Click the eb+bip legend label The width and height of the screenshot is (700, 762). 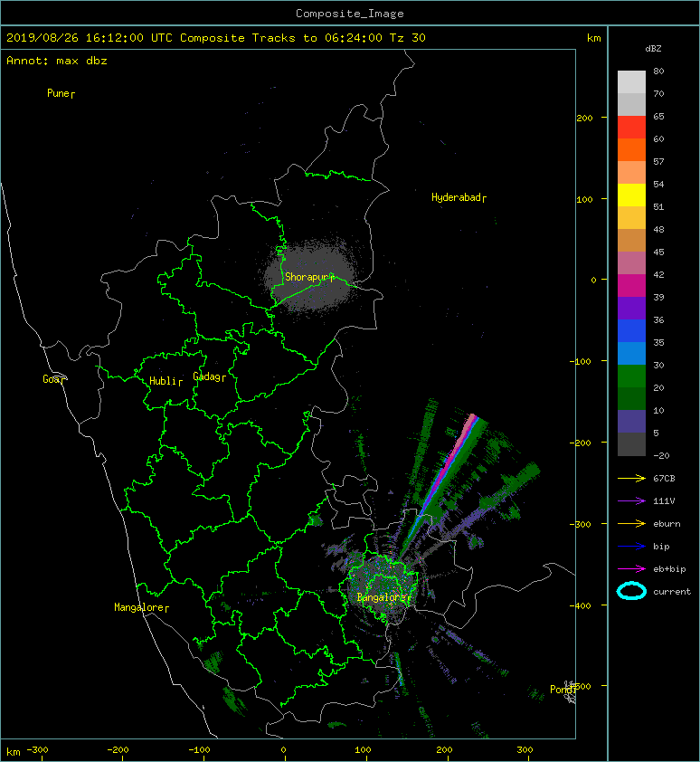coord(669,568)
